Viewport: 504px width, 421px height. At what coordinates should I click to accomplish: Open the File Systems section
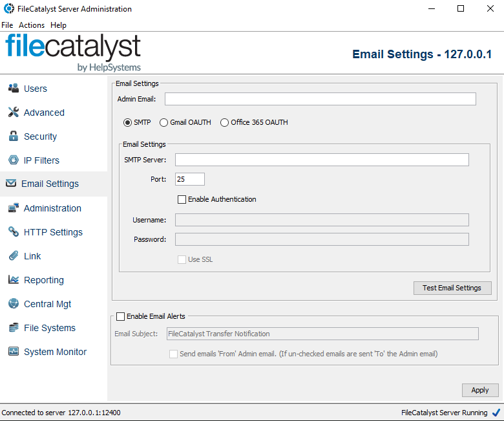tap(50, 328)
